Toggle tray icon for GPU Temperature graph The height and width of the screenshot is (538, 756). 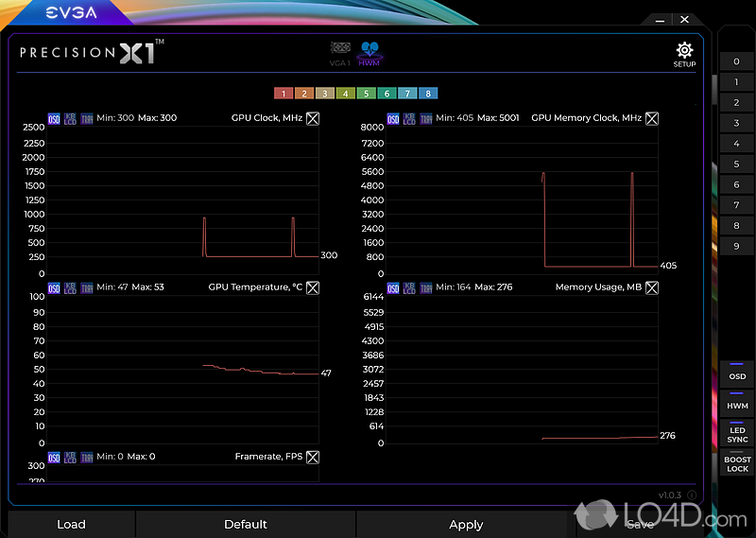87,287
